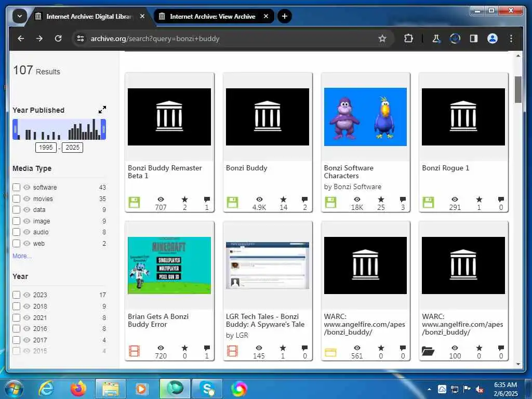
Task: Open the tab search dropdown arrow
Action: 20,16
